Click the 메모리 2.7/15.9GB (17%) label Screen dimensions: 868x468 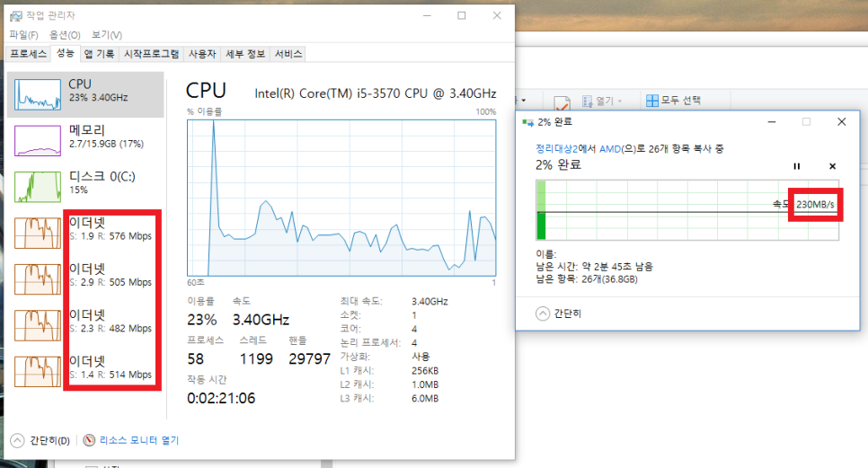(106, 137)
